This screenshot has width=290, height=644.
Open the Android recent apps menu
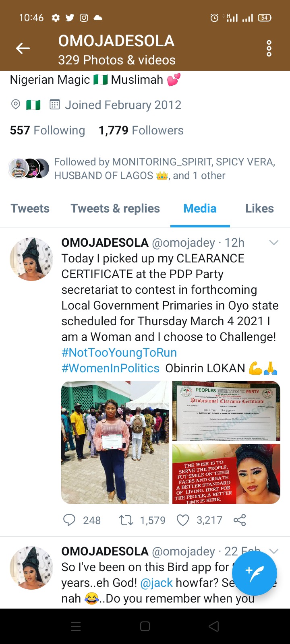point(76,626)
